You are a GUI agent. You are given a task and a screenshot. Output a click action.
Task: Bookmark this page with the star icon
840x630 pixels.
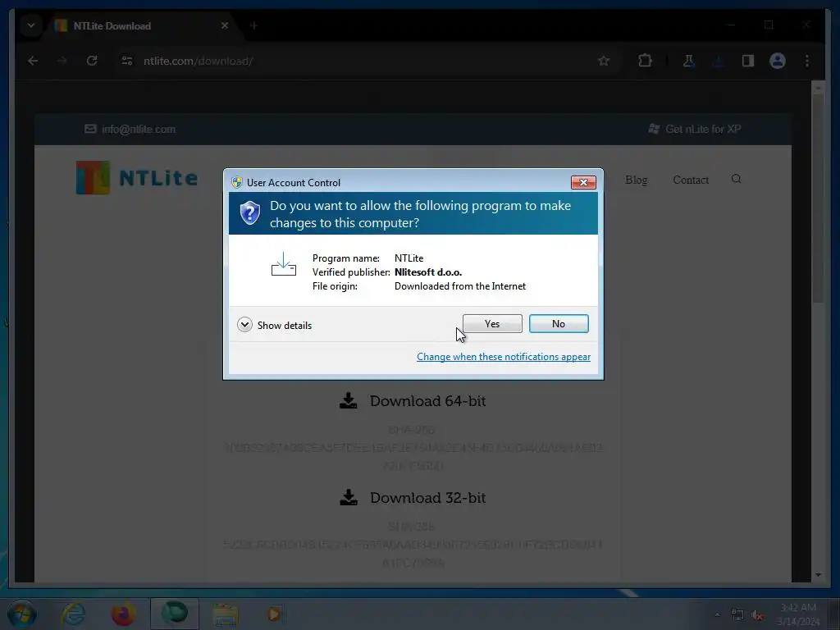[x=604, y=61]
